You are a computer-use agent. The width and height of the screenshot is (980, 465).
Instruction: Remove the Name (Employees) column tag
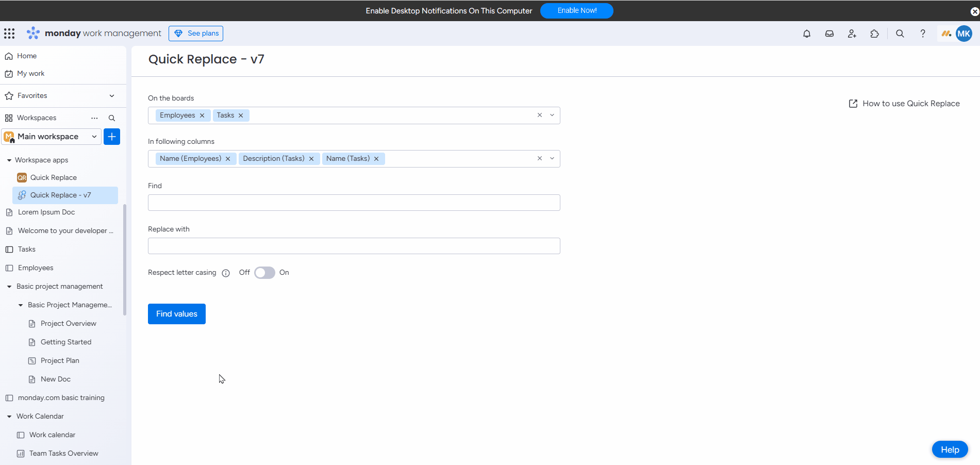[x=228, y=159]
